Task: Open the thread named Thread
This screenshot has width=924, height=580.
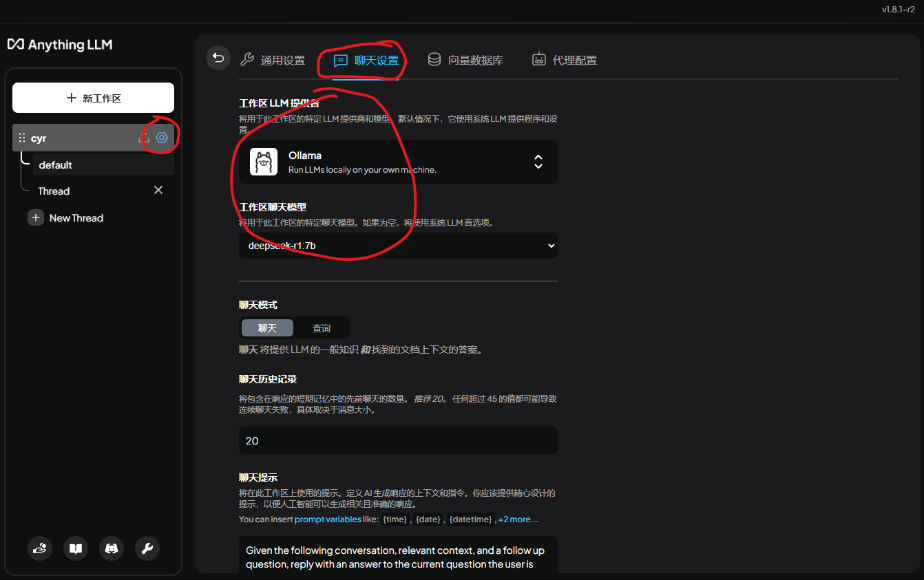Action: 54,191
